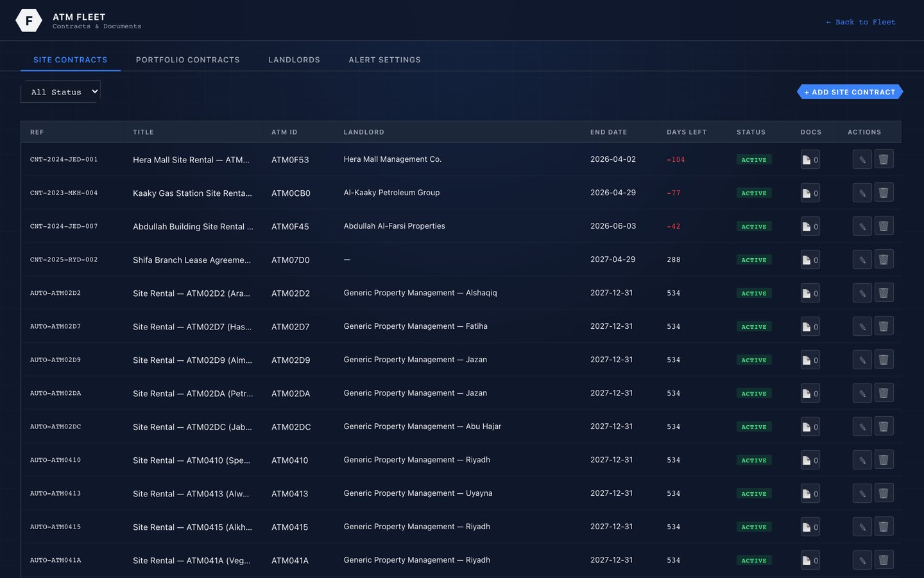Open the Portfolio Contracts tab
This screenshot has width=924, height=578.
coord(188,60)
